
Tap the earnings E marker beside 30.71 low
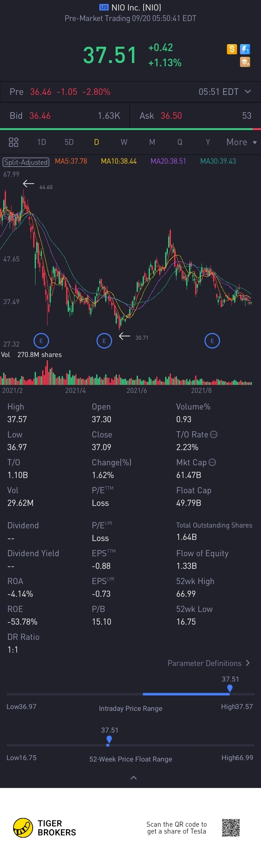(x=104, y=341)
